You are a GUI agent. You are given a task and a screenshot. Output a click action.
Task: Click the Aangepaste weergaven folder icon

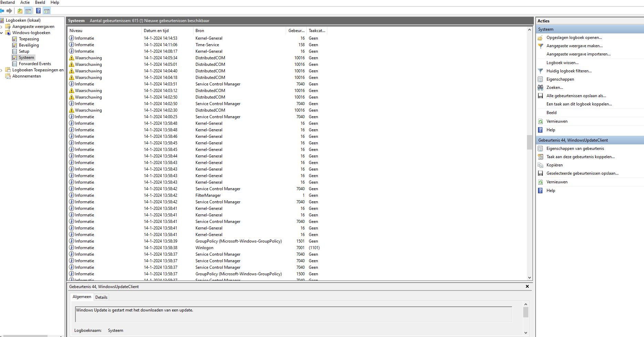coord(8,27)
